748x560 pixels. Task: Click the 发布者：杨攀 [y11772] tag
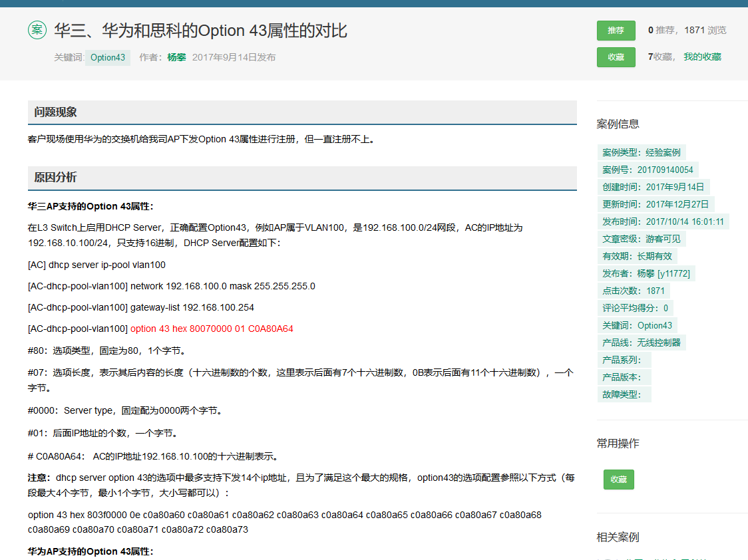pyautogui.click(x=646, y=273)
